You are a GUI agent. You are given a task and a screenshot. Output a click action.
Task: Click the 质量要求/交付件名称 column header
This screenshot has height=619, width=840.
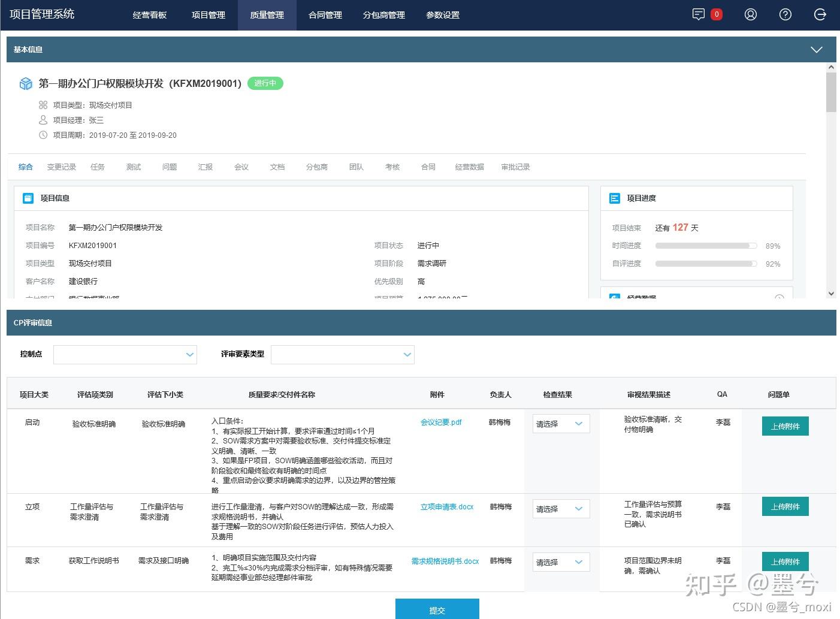(x=282, y=395)
